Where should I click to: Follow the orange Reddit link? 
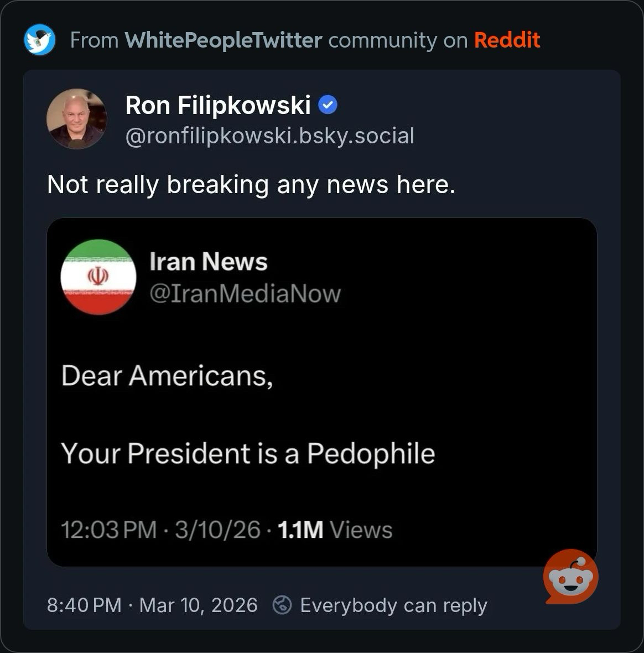[507, 40]
